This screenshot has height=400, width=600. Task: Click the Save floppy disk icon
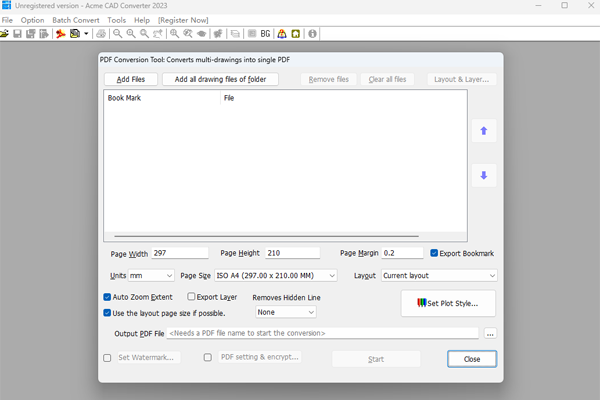tap(17, 34)
